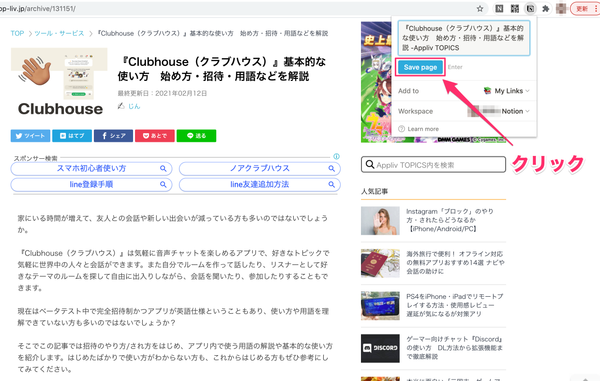Click the passport thumbnail of the travel article
This screenshot has height=381, width=600.
(x=380, y=263)
